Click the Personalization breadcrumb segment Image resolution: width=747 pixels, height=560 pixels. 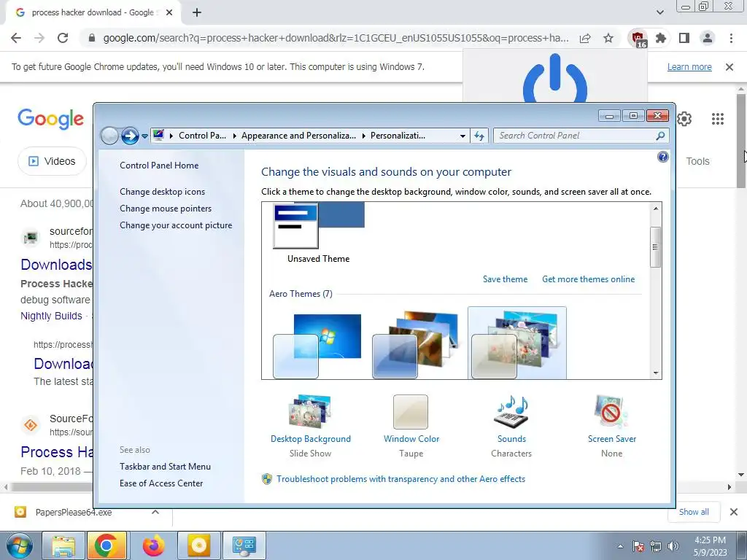[398, 136]
